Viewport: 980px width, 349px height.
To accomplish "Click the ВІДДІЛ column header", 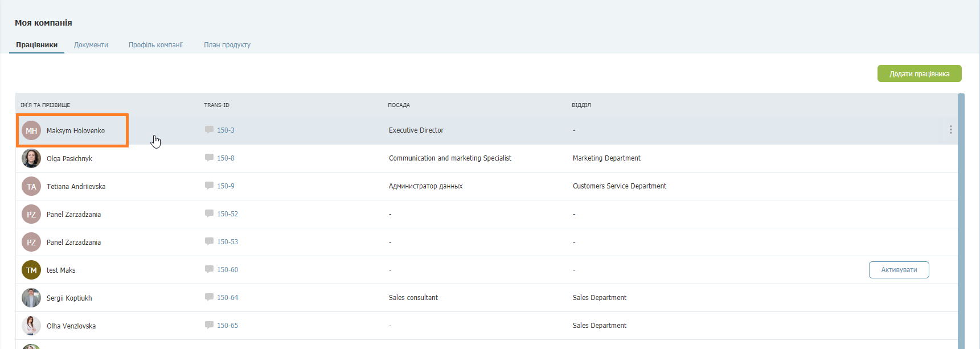I will [581, 105].
